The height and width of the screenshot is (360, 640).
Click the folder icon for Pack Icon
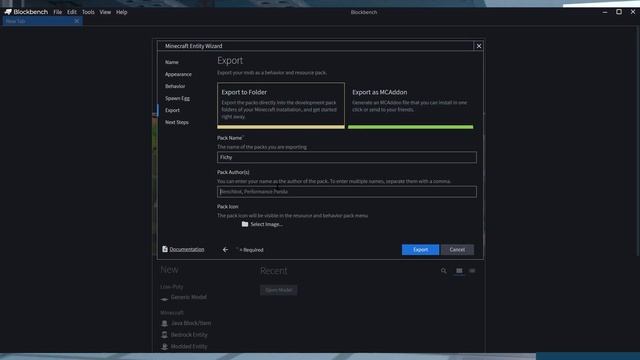[x=245, y=224]
